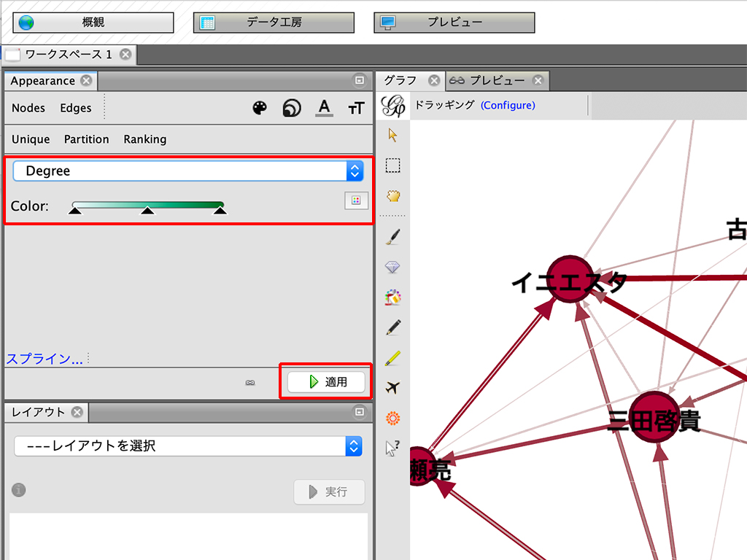Activate the hand drag tool
The width and height of the screenshot is (747, 560).
point(393,196)
